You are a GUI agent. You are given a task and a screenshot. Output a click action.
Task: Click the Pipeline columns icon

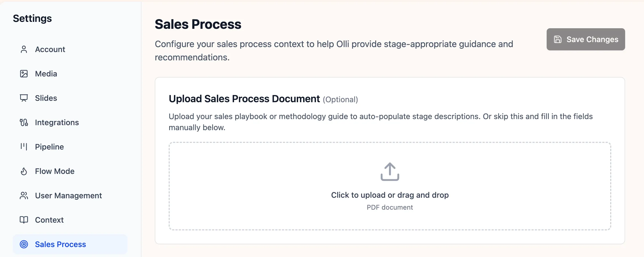(x=24, y=147)
